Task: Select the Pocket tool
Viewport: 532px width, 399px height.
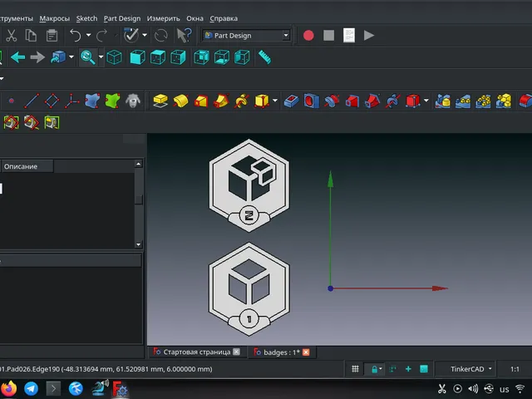Action: [291, 101]
